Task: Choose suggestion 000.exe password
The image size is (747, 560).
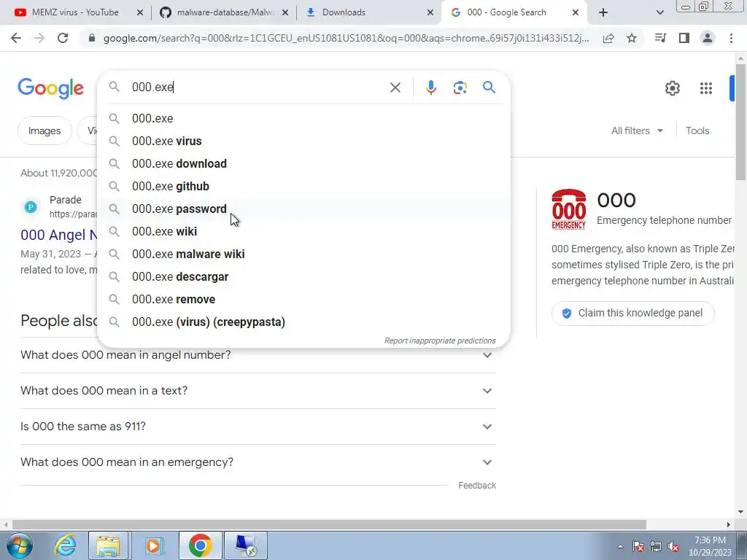Action: (304, 209)
